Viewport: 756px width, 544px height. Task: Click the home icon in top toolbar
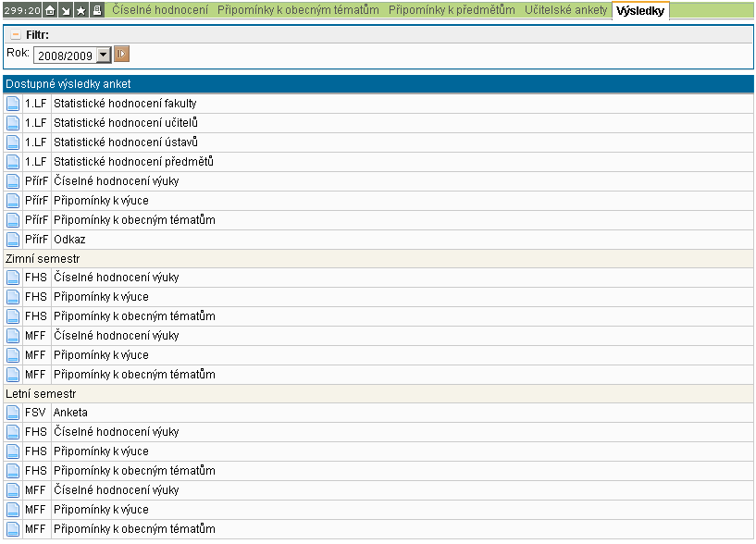[x=50, y=10]
